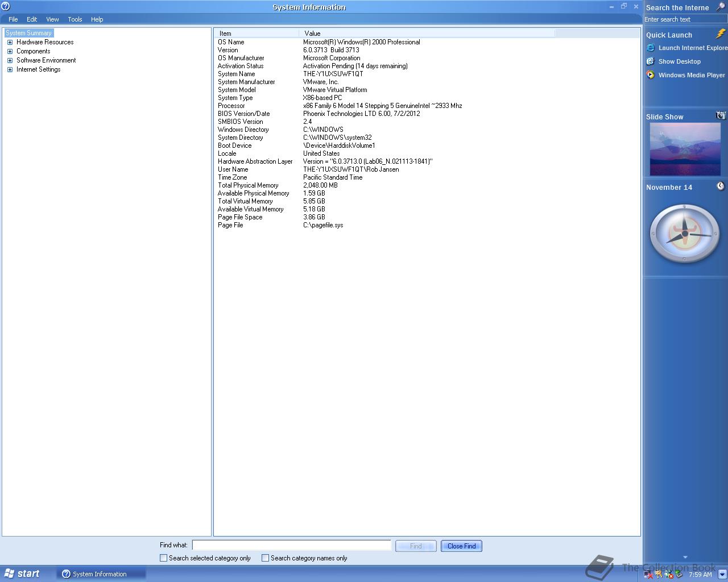Screen dimensions: 728x582
Task: Click the Value column header
Action: 427,34
